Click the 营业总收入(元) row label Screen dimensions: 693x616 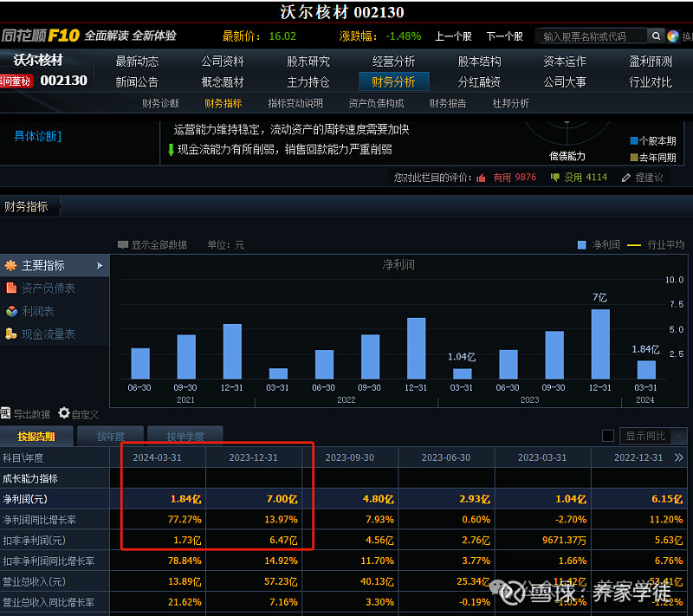[34, 581]
